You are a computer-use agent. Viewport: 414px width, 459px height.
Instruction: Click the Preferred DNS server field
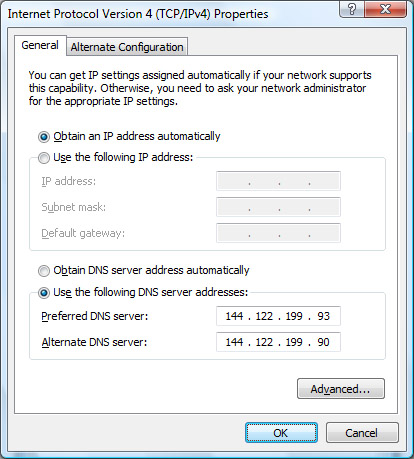coord(278,316)
